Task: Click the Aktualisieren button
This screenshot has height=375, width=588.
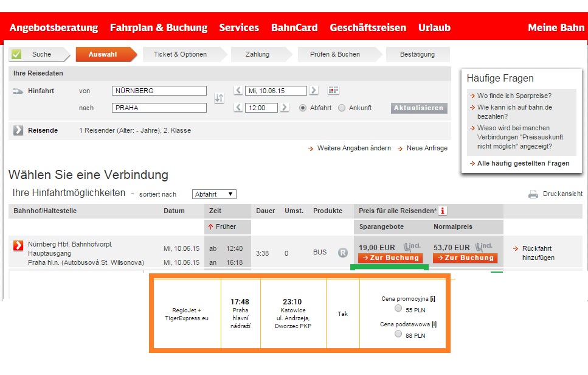Action: click(x=418, y=108)
